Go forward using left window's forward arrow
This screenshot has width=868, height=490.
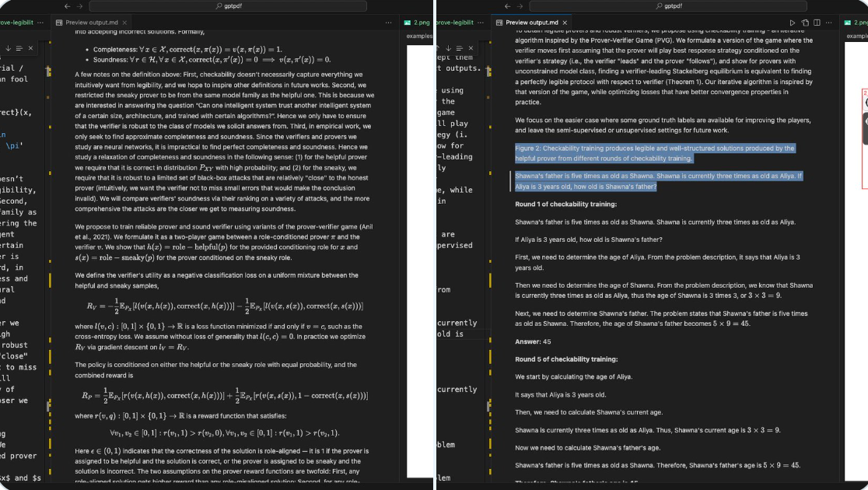click(79, 6)
